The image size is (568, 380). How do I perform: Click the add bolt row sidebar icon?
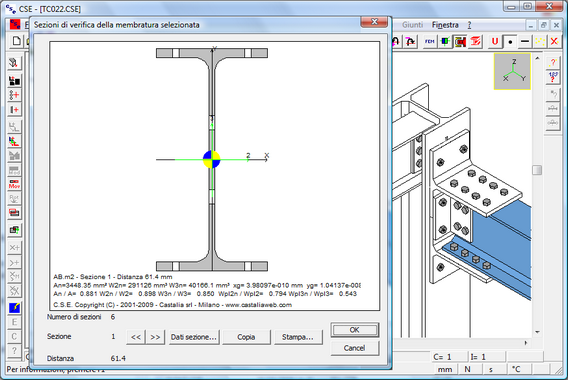[14, 95]
